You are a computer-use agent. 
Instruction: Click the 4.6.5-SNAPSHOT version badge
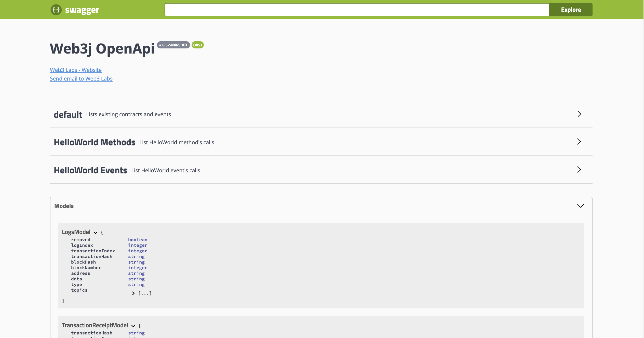[x=173, y=45]
